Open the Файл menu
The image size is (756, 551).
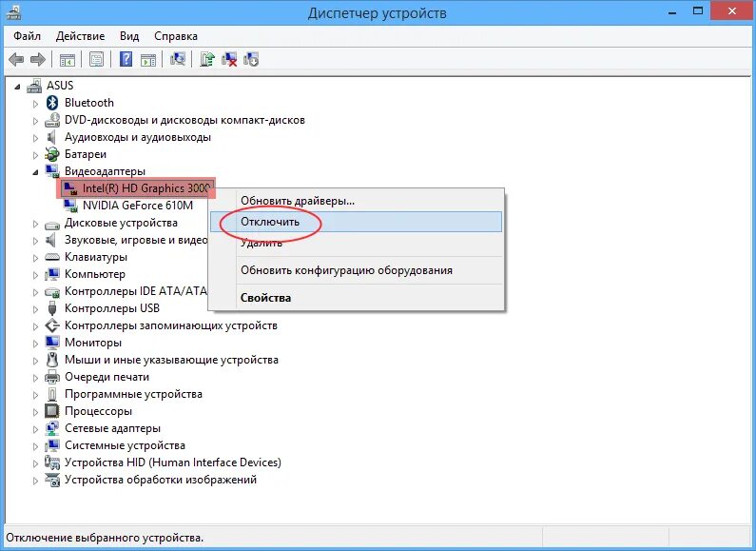tap(27, 36)
